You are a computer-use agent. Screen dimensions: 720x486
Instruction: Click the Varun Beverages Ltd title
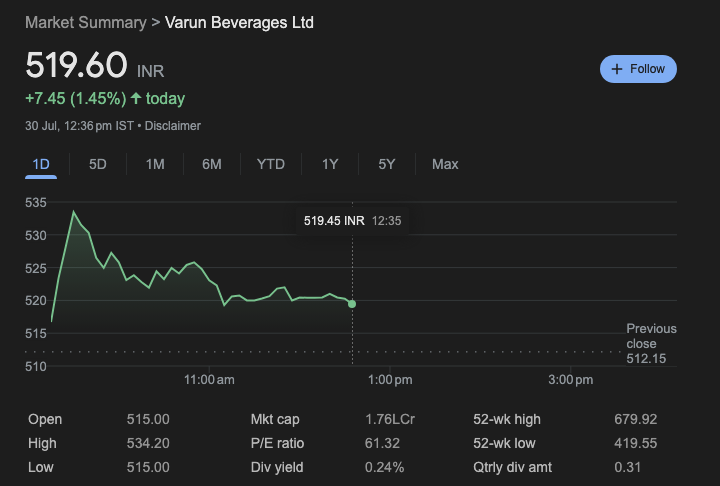point(239,23)
